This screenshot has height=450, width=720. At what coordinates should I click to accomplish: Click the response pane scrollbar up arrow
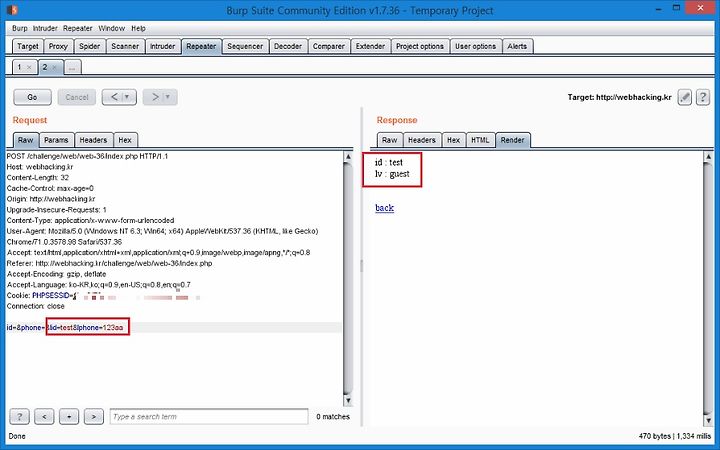point(708,157)
